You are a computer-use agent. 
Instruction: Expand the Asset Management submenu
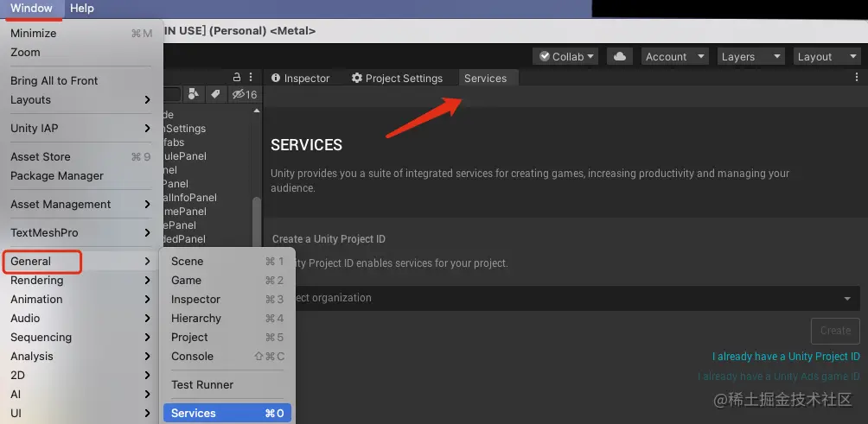pos(81,204)
